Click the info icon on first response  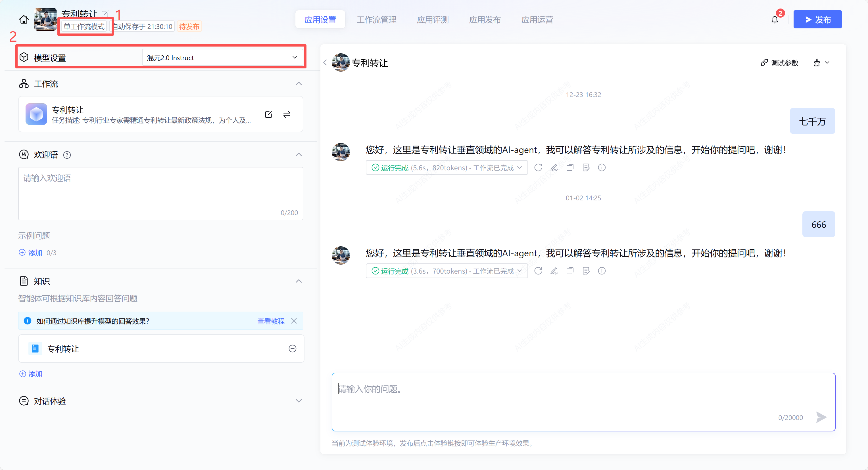click(602, 168)
